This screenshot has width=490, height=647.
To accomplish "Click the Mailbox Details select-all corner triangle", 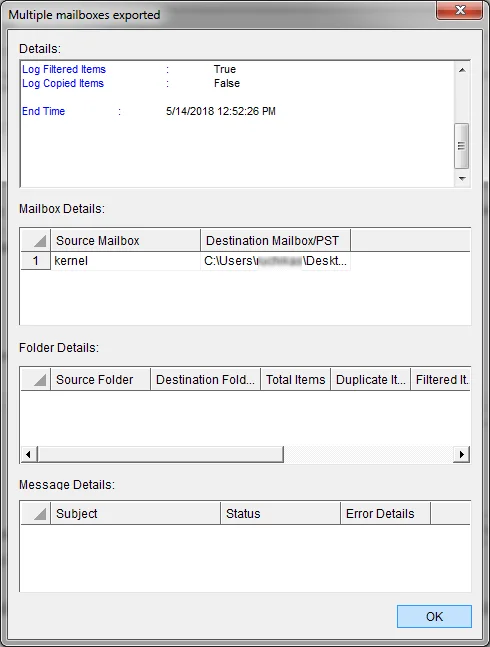I will click(x=36, y=241).
